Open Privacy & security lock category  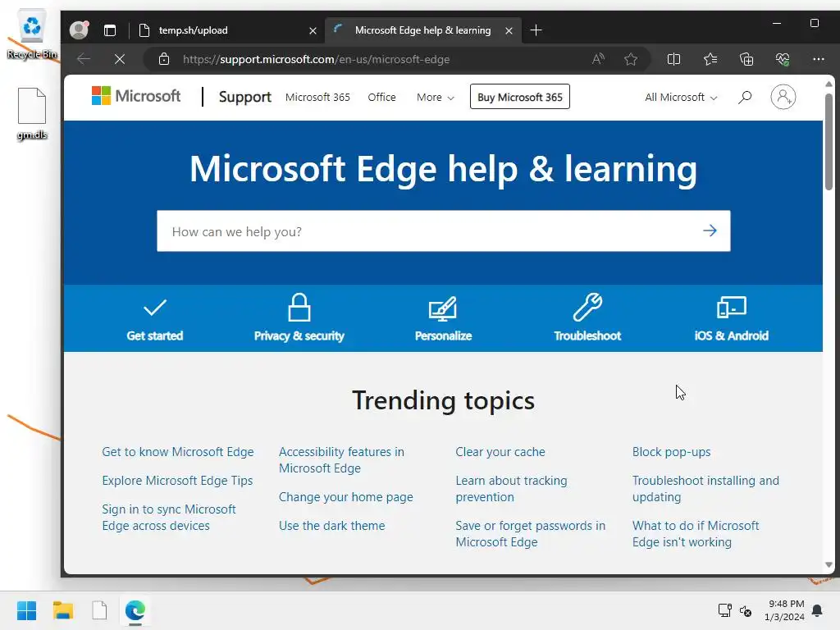pos(299,319)
